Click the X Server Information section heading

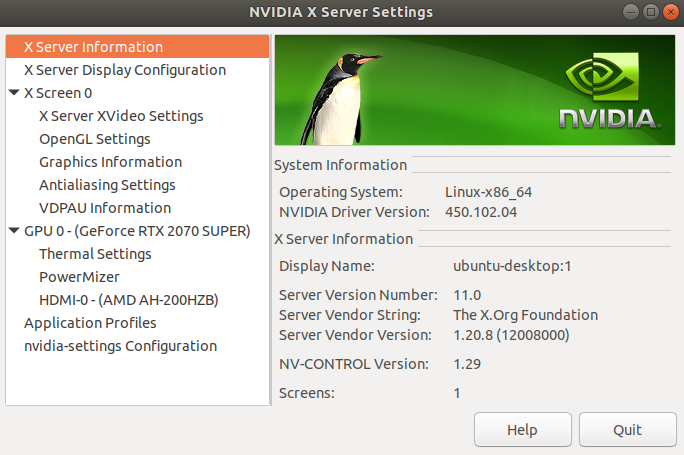tap(343, 239)
